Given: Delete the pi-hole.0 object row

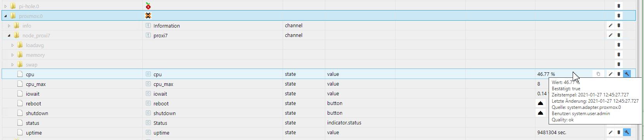Looking at the screenshot, I should 618,6.
